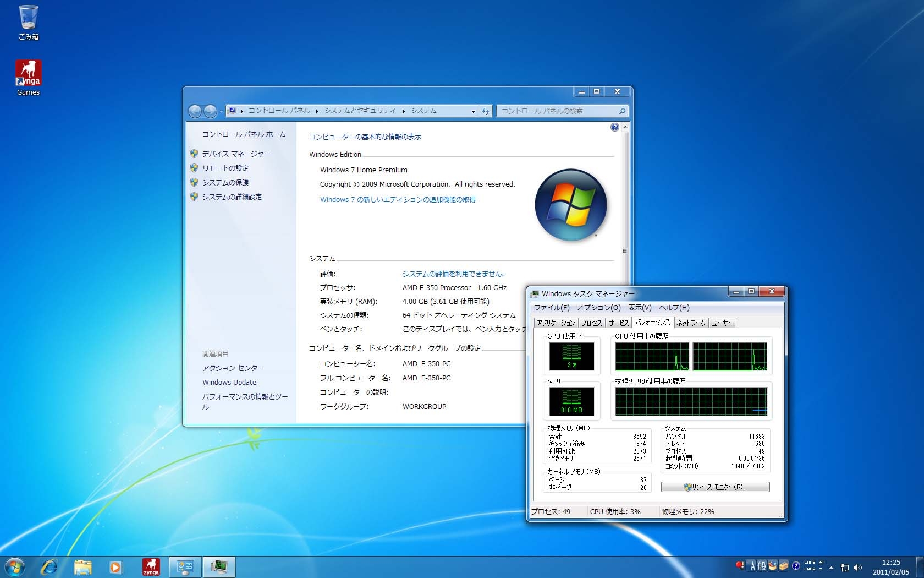Click the IME input mode 'A' icon

coord(752,566)
